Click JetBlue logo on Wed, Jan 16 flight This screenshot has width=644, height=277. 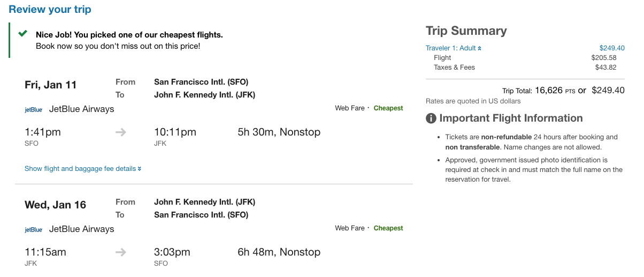pyautogui.click(x=34, y=230)
